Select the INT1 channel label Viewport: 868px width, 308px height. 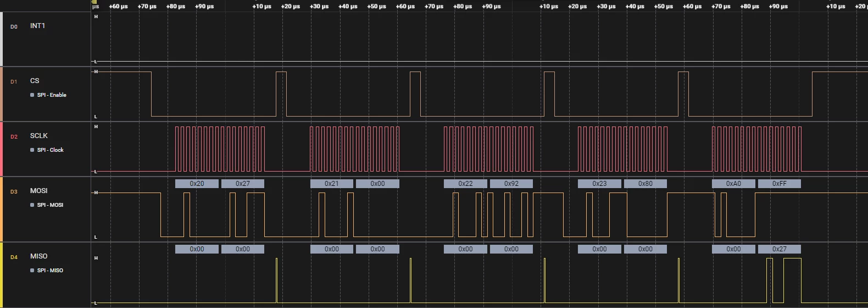(x=37, y=26)
